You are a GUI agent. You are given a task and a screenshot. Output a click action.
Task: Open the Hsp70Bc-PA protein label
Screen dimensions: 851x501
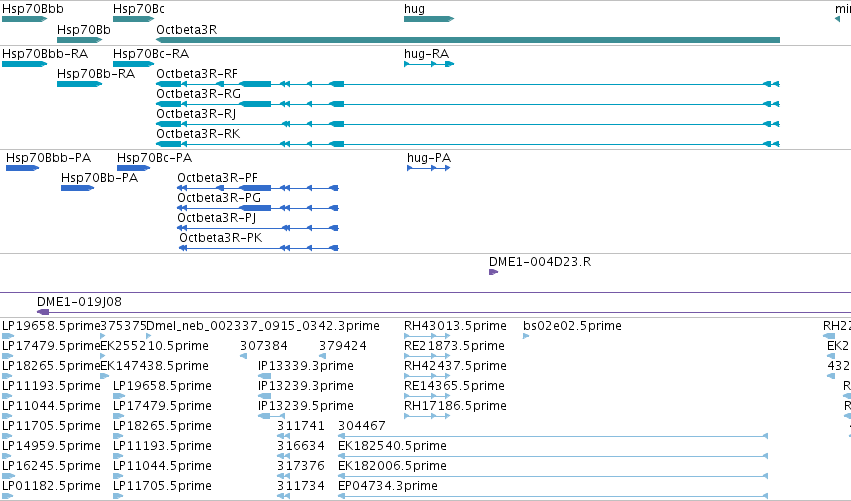155,158
